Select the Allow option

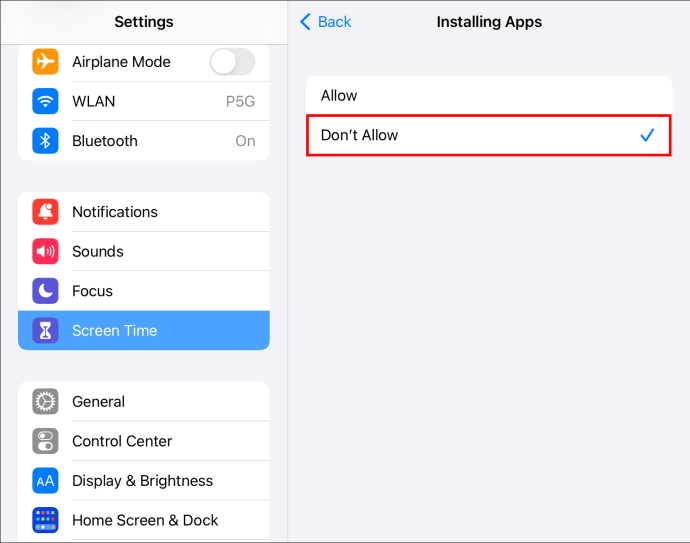coord(488,96)
